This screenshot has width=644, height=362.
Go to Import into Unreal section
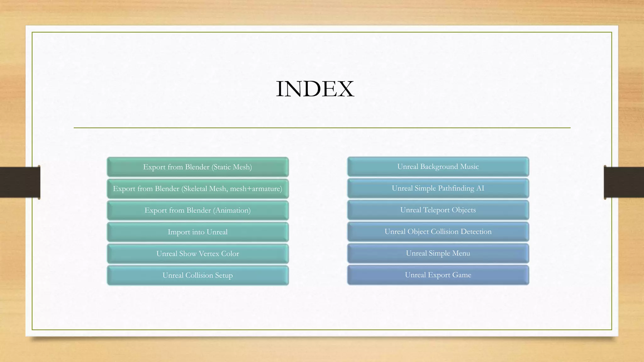[197, 232]
